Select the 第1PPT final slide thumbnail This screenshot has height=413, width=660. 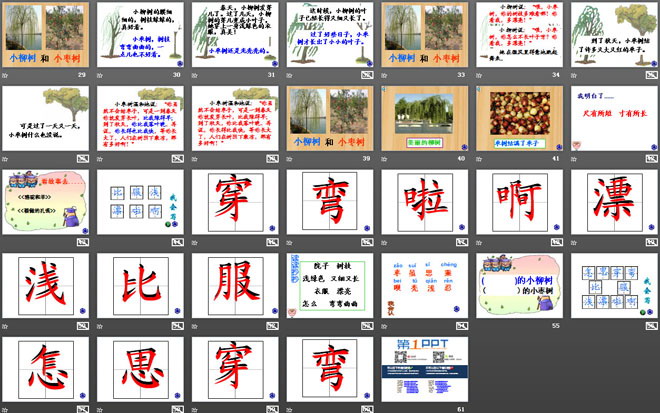click(x=425, y=369)
